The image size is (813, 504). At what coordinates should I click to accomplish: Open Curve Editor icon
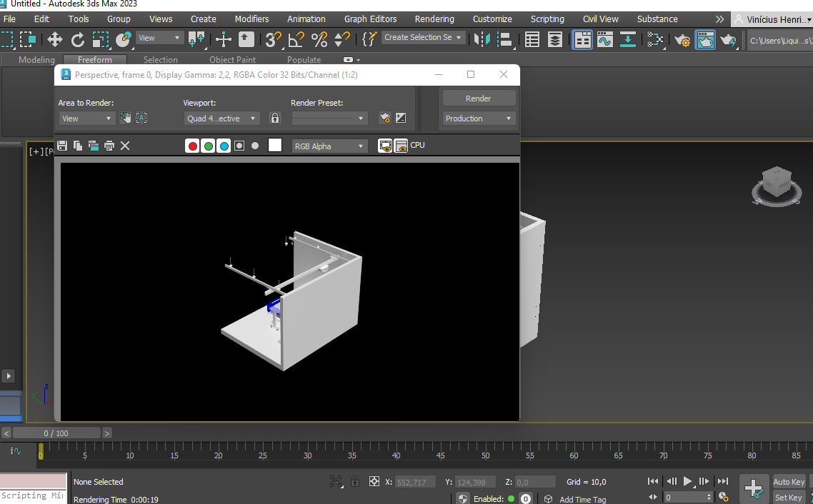coord(605,39)
